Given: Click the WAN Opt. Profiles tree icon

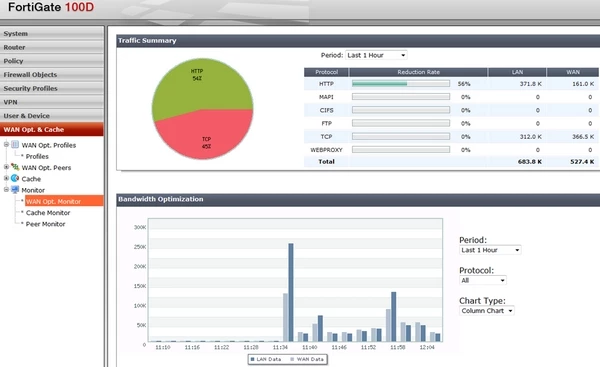Looking at the screenshot, I should point(15,144).
